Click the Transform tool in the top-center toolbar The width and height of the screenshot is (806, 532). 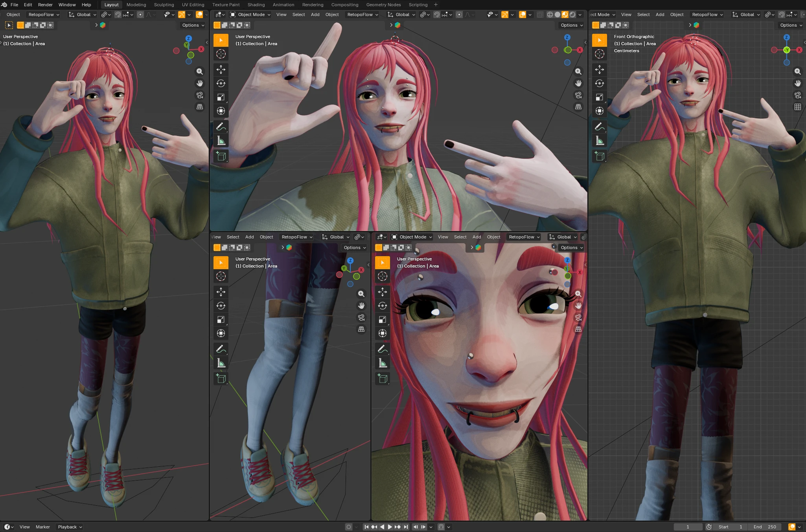point(221,111)
